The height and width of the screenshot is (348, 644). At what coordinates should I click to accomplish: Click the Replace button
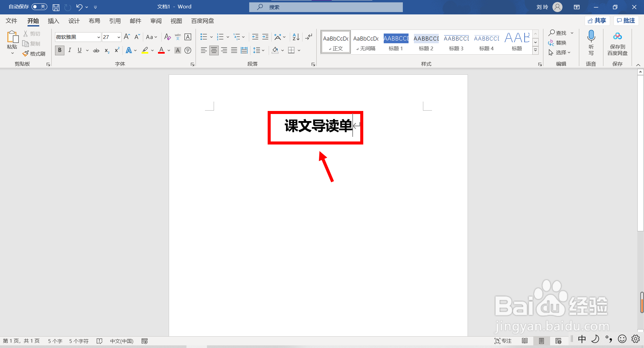coord(557,43)
